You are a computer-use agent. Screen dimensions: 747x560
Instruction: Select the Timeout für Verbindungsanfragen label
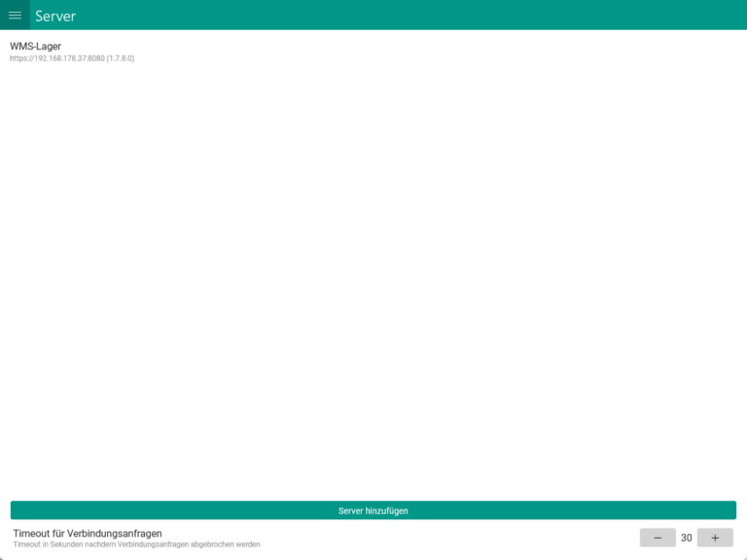(x=88, y=533)
